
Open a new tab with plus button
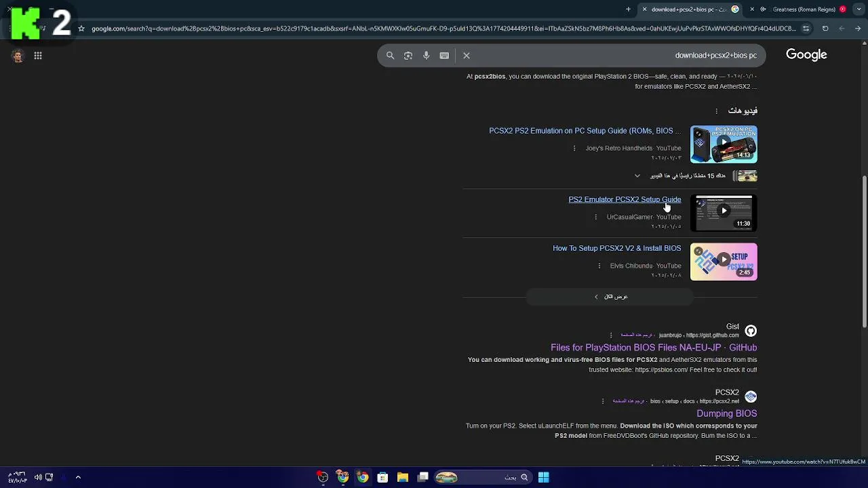[628, 9]
